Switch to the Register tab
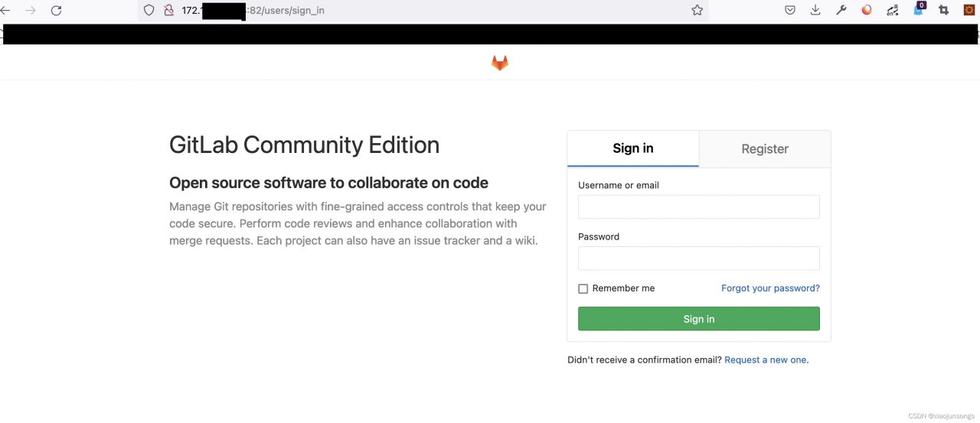Viewport: 980px width, 423px height. pyautogui.click(x=765, y=149)
